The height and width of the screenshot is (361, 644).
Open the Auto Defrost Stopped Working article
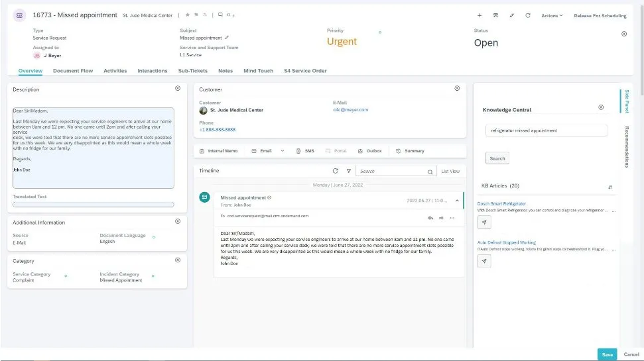[507, 242]
